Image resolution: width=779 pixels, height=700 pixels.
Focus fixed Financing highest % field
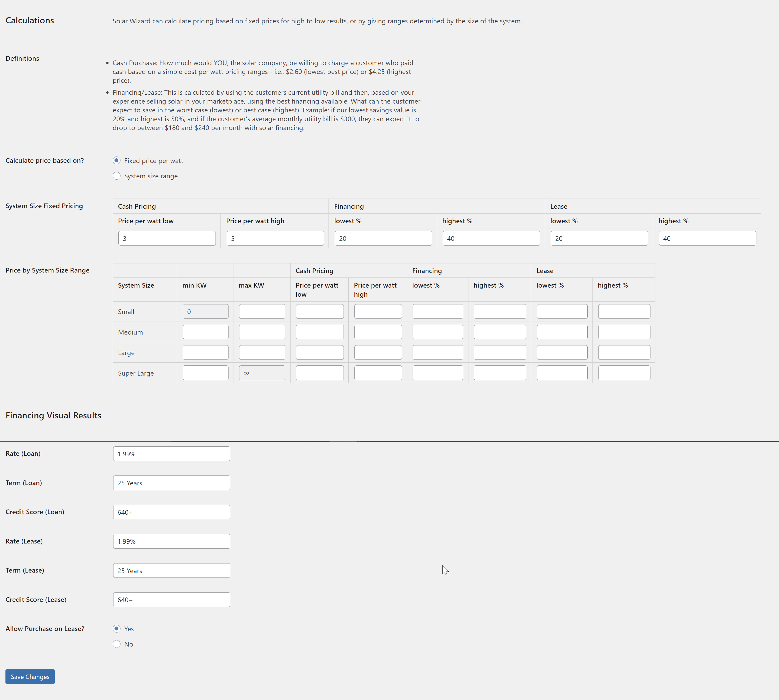[491, 239]
